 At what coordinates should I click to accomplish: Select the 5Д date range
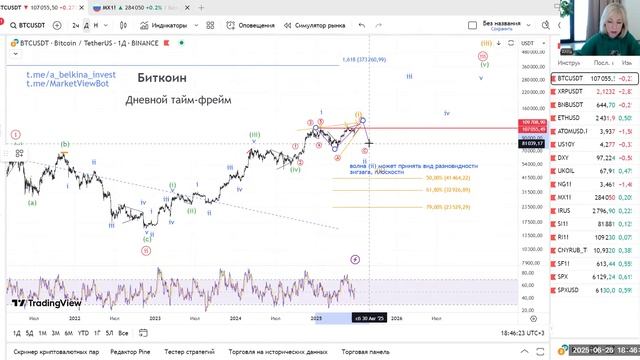click(29, 333)
